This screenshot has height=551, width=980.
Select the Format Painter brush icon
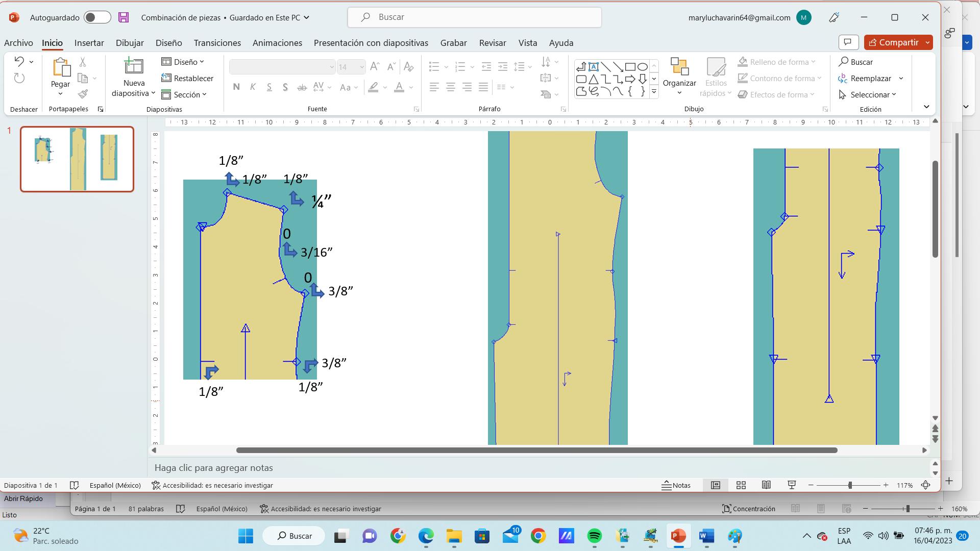point(83,94)
